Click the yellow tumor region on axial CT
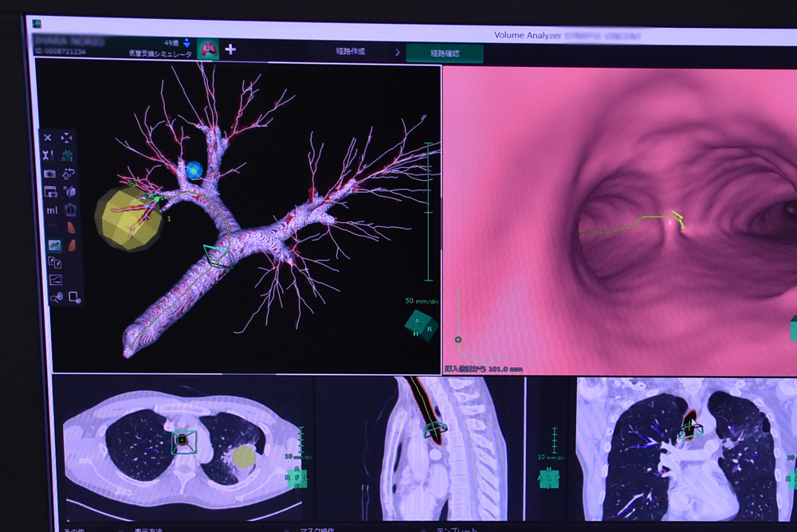 pyautogui.click(x=244, y=456)
